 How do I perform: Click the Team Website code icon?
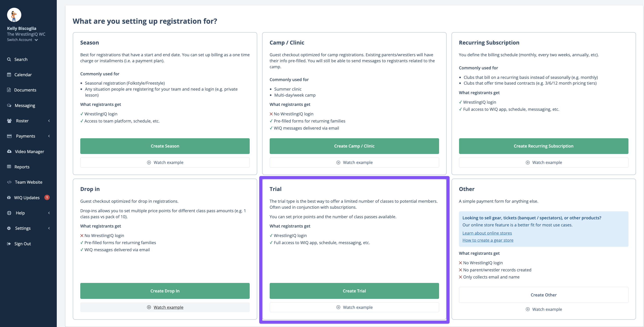9,182
